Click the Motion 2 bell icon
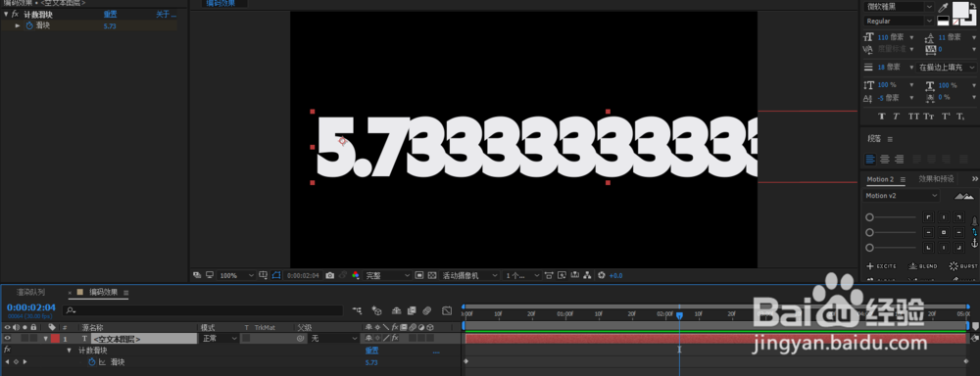The height and width of the screenshot is (376, 980). click(974, 220)
